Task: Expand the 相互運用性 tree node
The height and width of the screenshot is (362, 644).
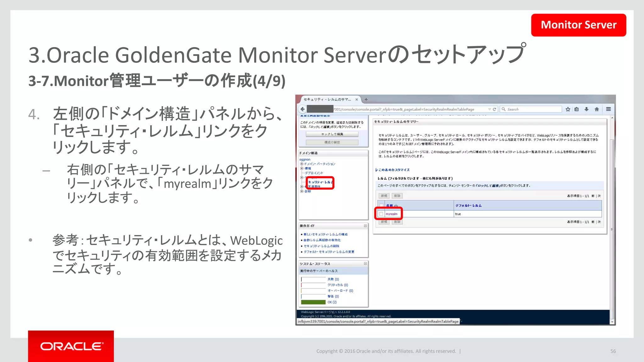Action: pyautogui.click(x=302, y=187)
